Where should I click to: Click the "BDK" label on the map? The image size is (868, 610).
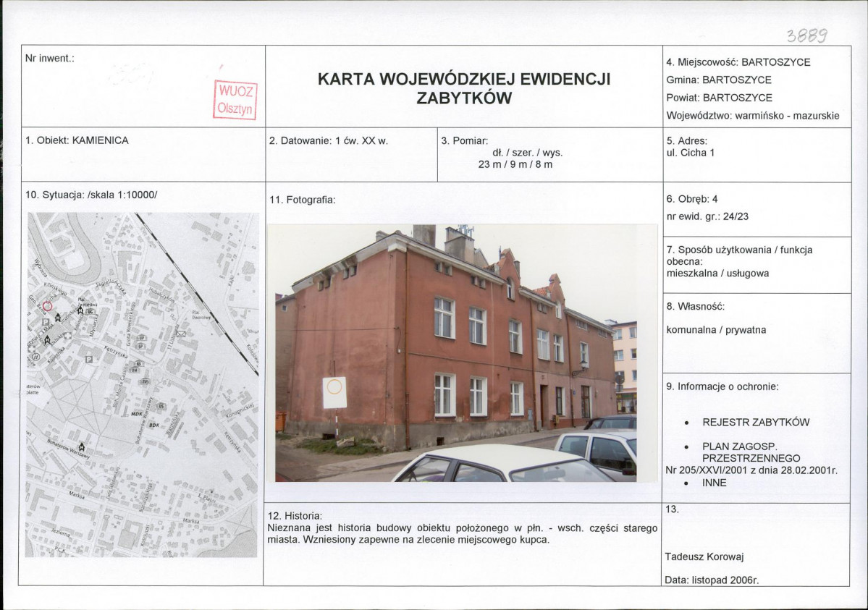point(154,425)
